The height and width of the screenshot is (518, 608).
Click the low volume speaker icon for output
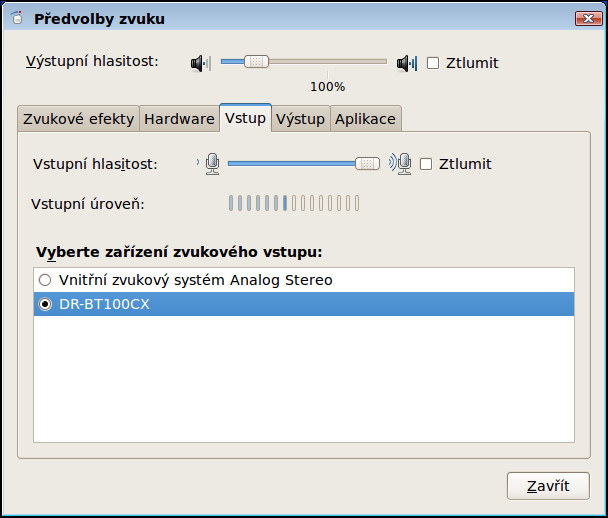(x=200, y=63)
